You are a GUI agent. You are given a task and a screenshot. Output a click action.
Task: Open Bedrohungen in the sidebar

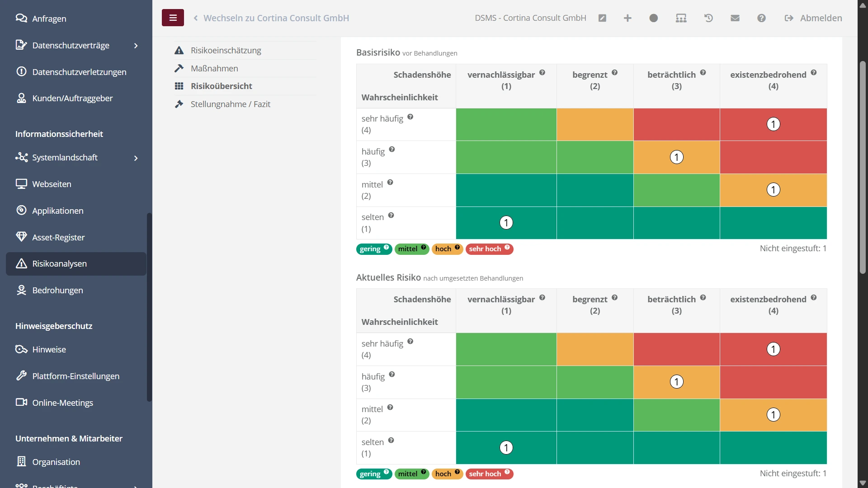pos(57,290)
